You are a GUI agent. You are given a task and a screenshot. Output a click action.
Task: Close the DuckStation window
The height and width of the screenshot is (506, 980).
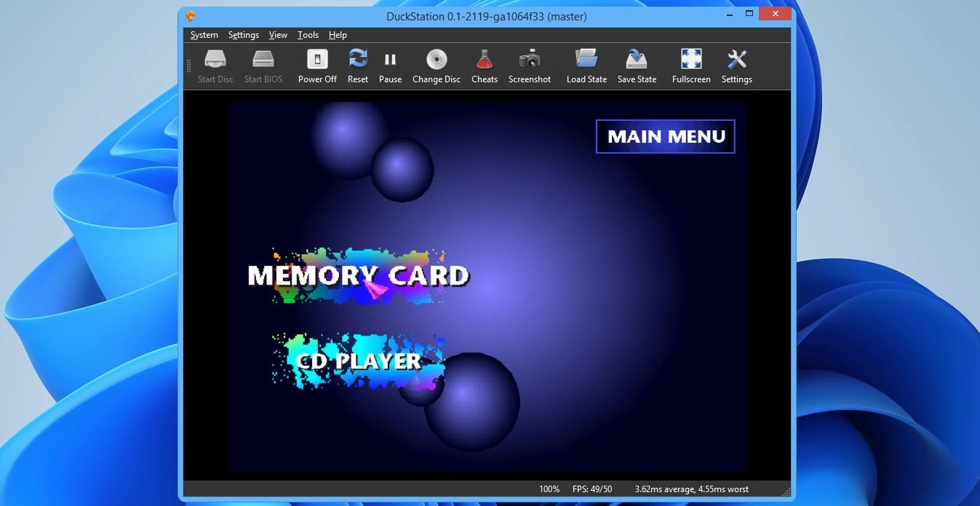click(x=776, y=14)
